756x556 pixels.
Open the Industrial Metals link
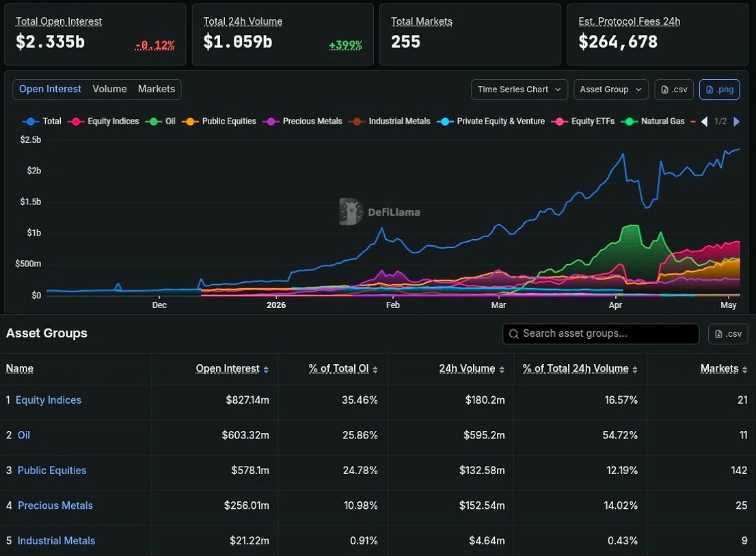click(57, 540)
